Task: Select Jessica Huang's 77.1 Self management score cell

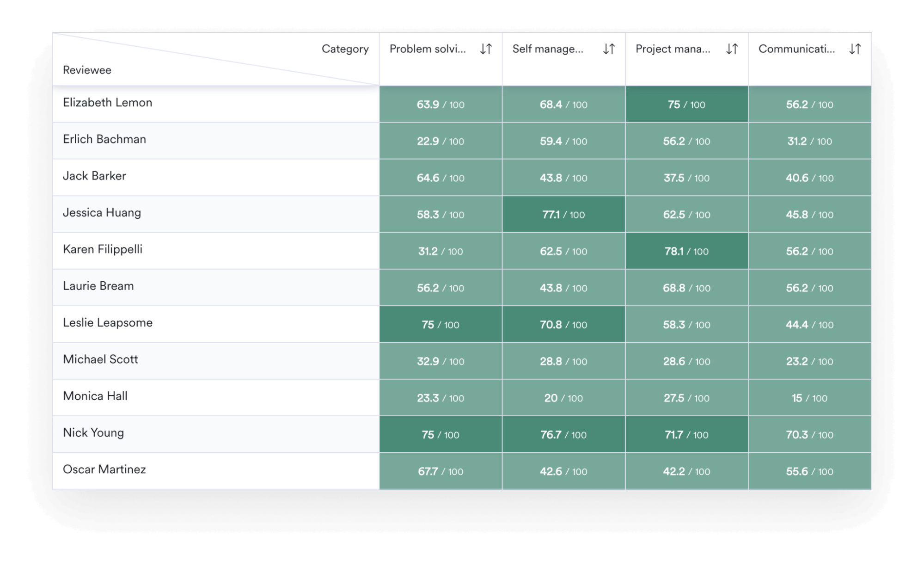Action: (x=563, y=214)
